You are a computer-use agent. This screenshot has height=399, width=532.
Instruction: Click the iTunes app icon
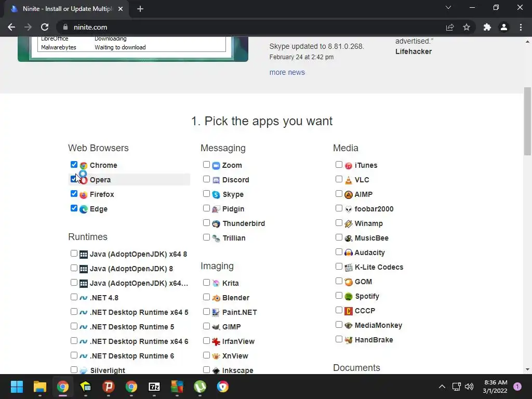click(x=349, y=166)
